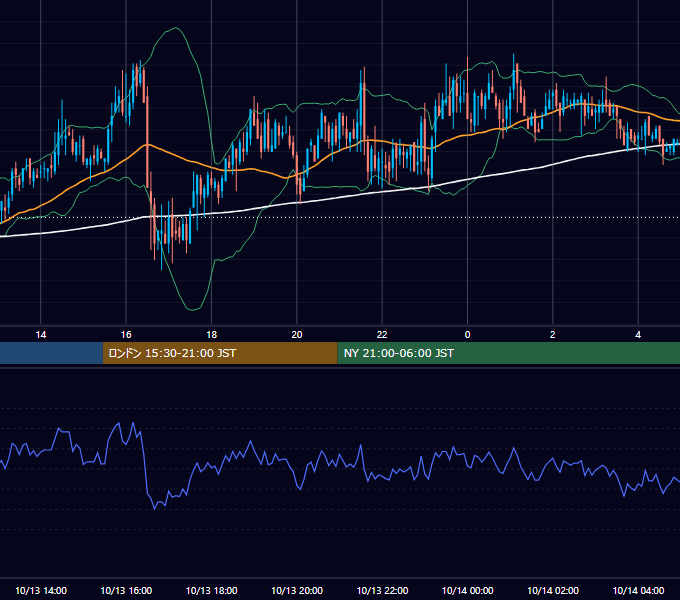The width and height of the screenshot is (680, 600).
Task: Click the 4 hour label on price chart axis
Action: [x=638, y=335]
